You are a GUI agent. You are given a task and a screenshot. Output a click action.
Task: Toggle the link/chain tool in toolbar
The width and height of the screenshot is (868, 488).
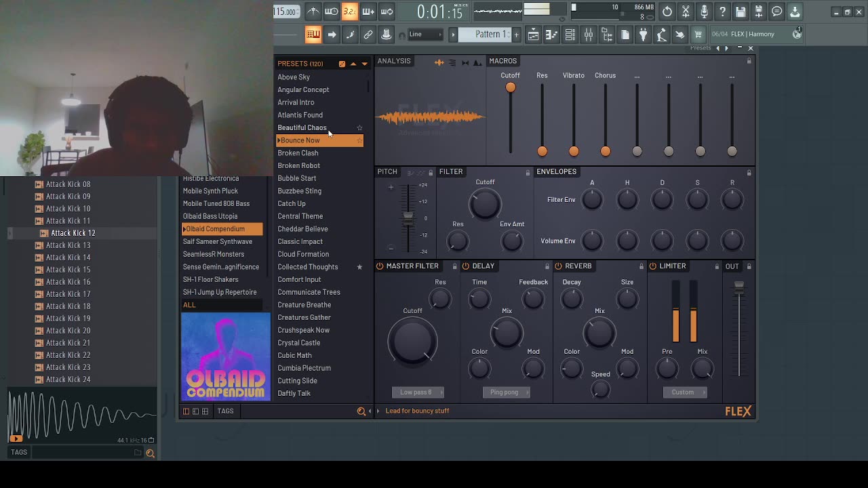point(368,35)
